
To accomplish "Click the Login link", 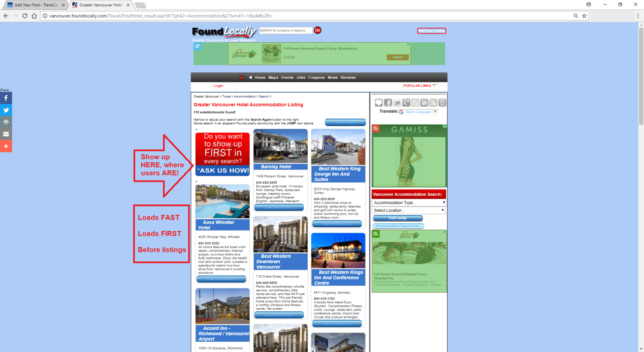I will pos(219,86).
